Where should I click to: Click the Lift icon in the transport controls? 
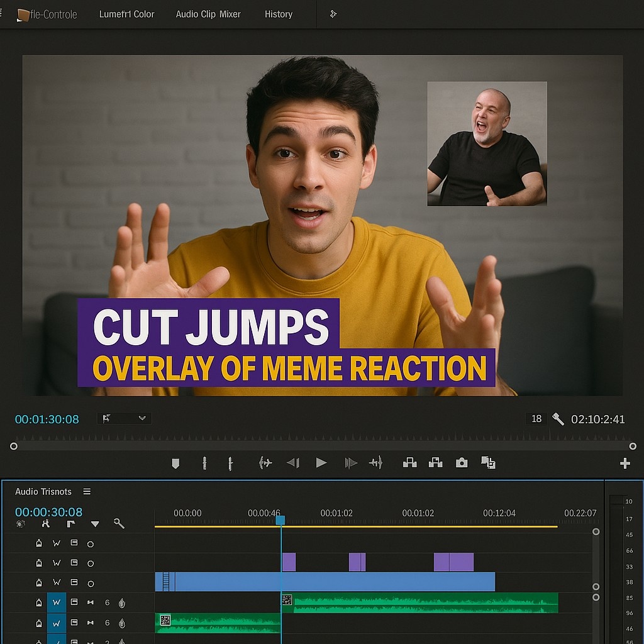pyautogui.click(x=409, y=463)
